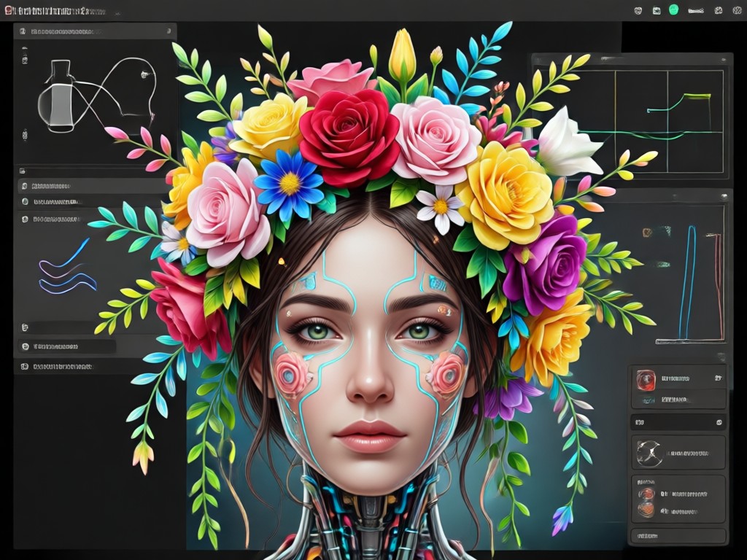Click the horizontal bar control in the top bar

695,10
